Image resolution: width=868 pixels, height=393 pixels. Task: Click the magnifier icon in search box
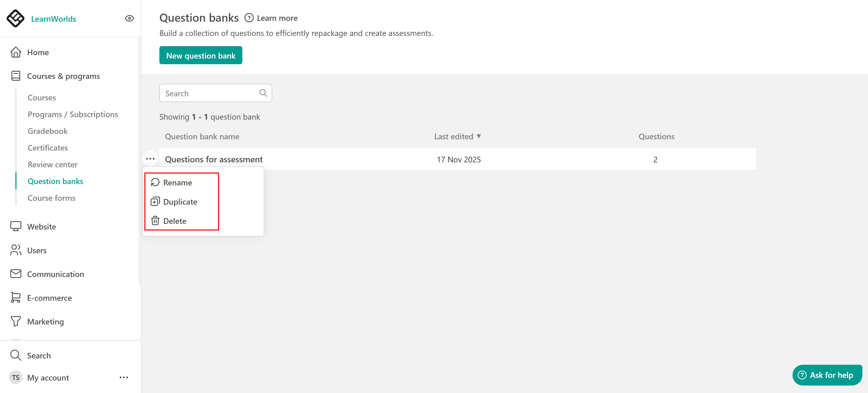(x=263, y=93)
